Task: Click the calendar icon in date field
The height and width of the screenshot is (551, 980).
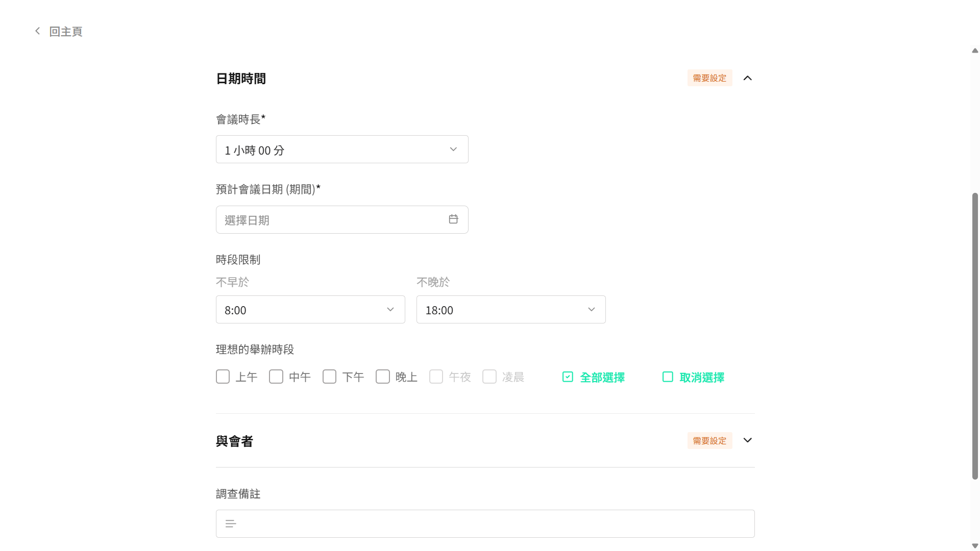Action: (453, 219)
